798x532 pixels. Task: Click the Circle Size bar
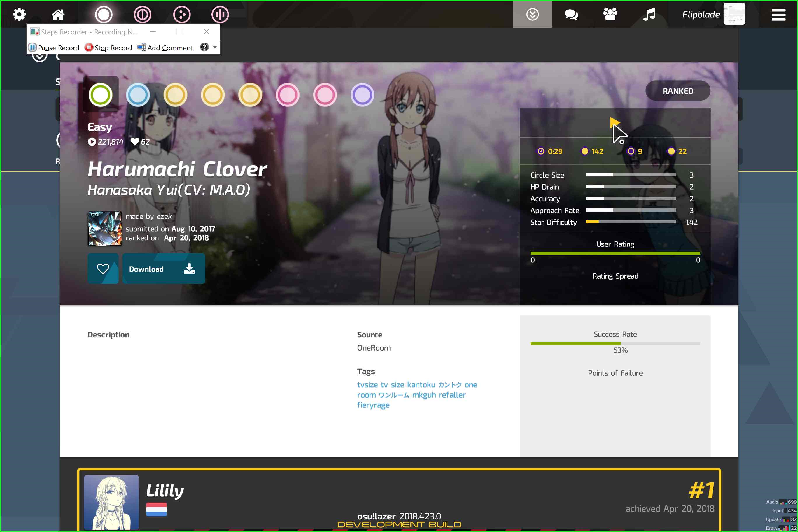tap(631, 175)
